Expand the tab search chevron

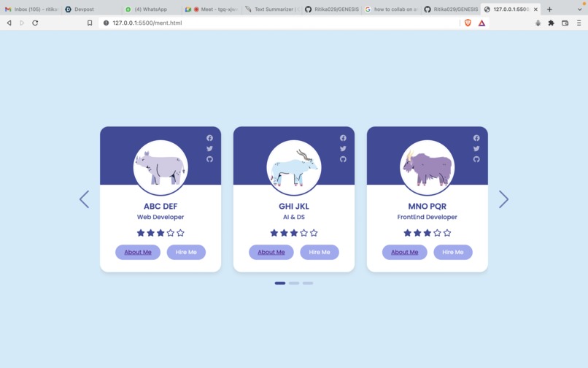click(579, 9)
